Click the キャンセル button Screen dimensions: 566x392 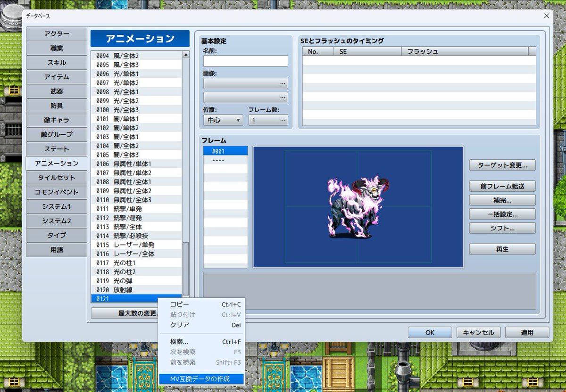[x=478, y=332]
